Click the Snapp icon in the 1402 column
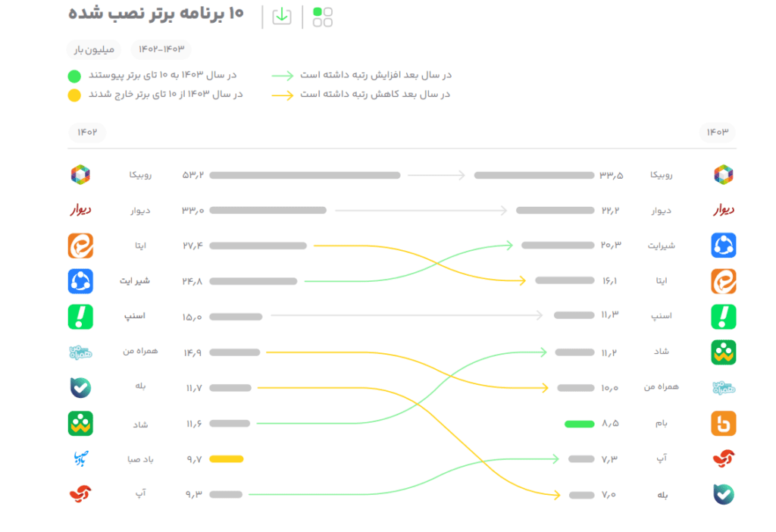The height and width of the screenshot is (532, 776). pos(80,317)
